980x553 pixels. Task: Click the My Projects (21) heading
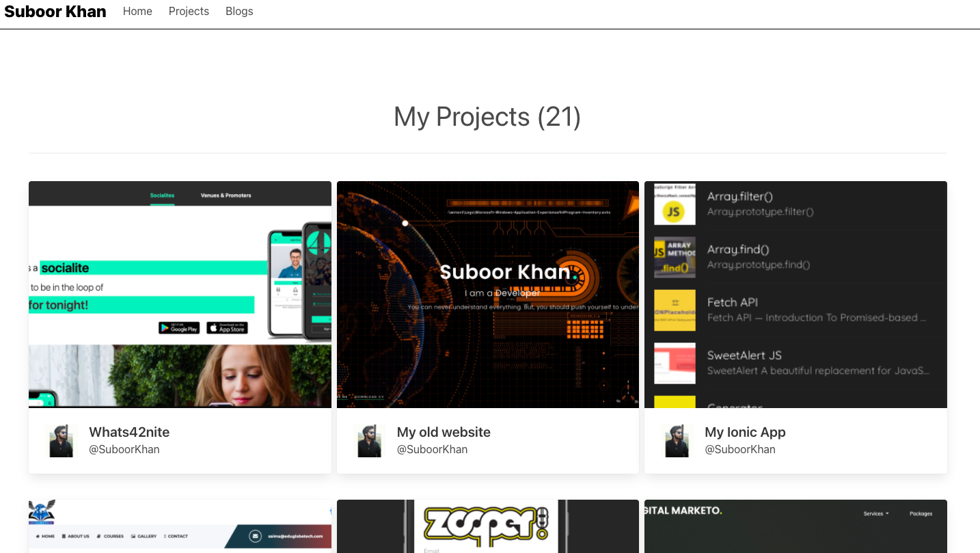[x=487, y=117]
